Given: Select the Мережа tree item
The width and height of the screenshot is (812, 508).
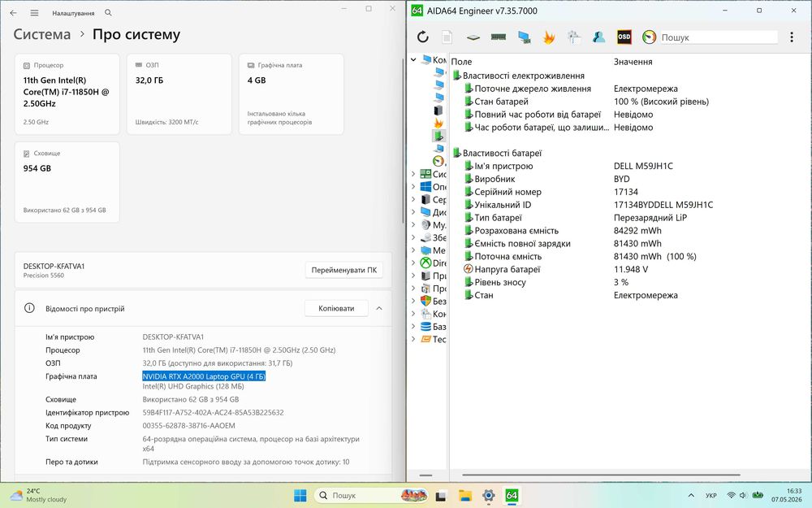Looking at the screenshot, I should pos(433,250).
